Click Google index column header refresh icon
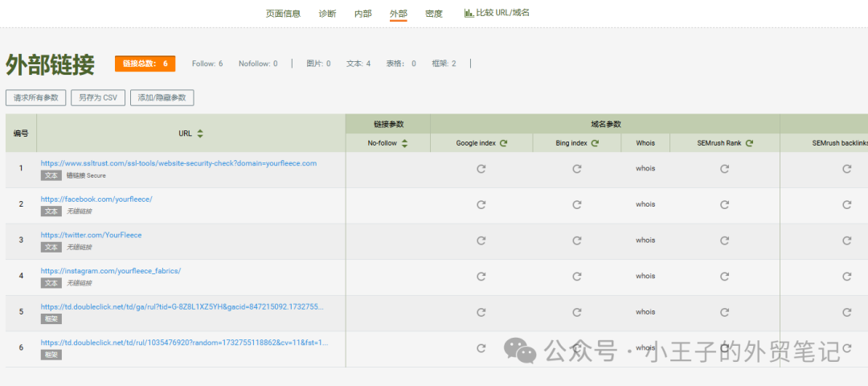Screen dimensions: 868x386 (x=504, y=143)
